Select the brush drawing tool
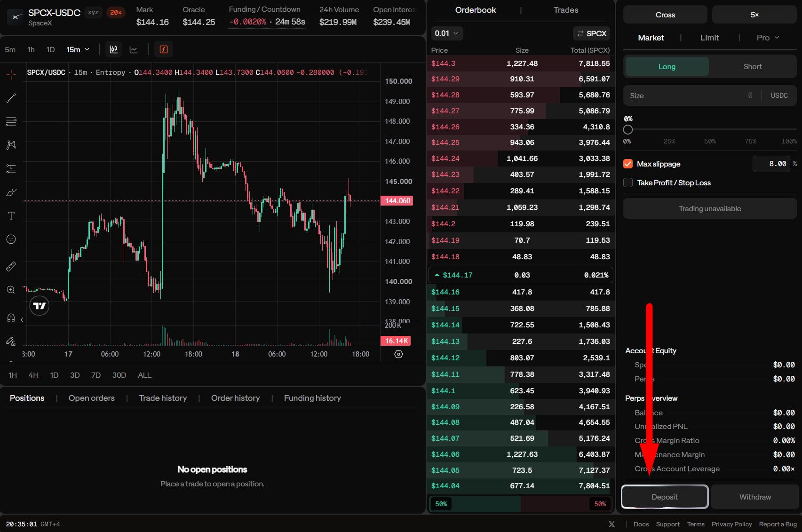 click(x=11, y=192)
